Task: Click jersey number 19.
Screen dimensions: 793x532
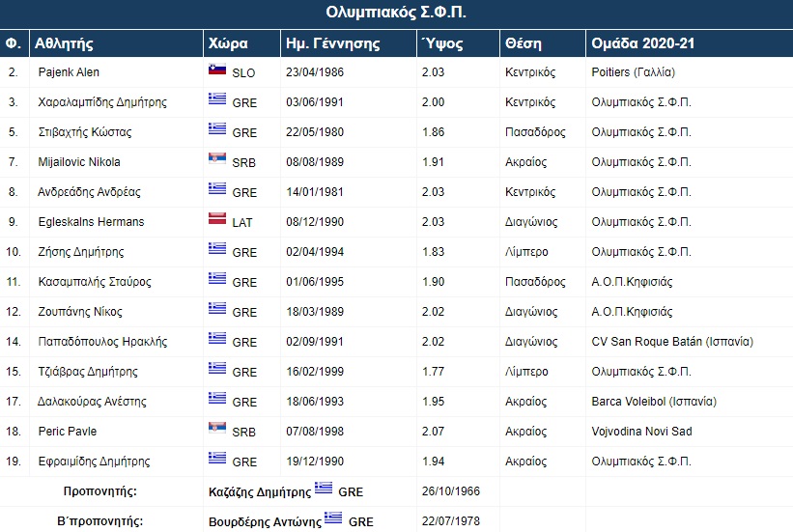Action: pyautogui.click(x=14, y=461)
